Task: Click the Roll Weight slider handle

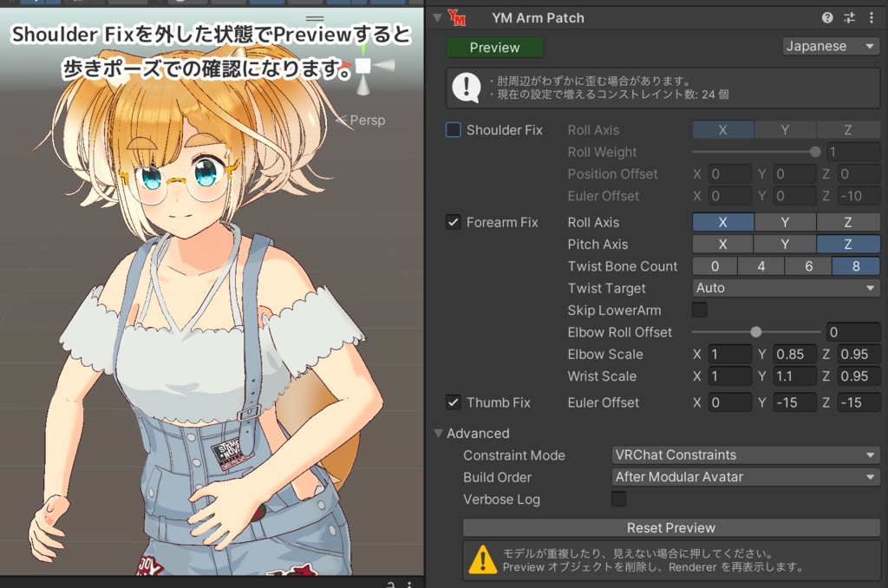Action: point(815,152)
